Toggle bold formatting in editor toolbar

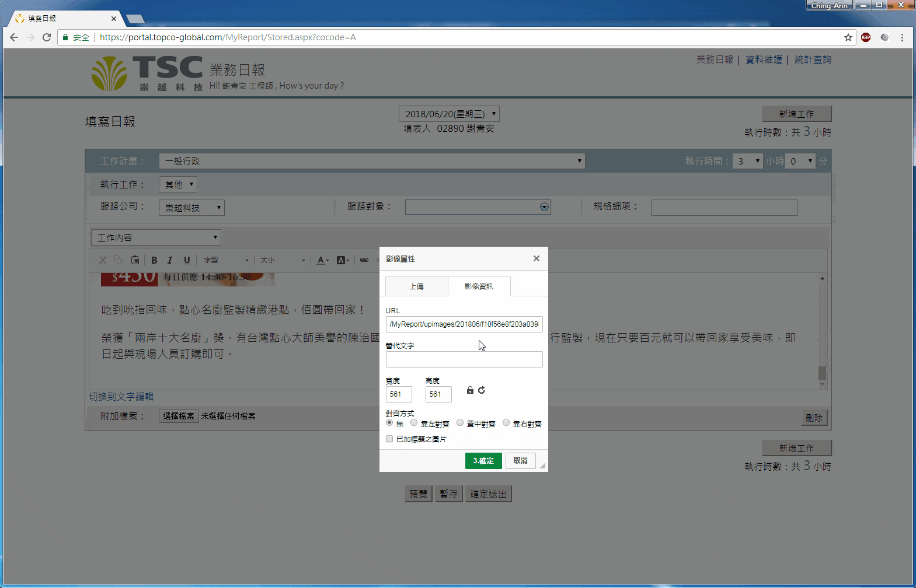point(154,260)
